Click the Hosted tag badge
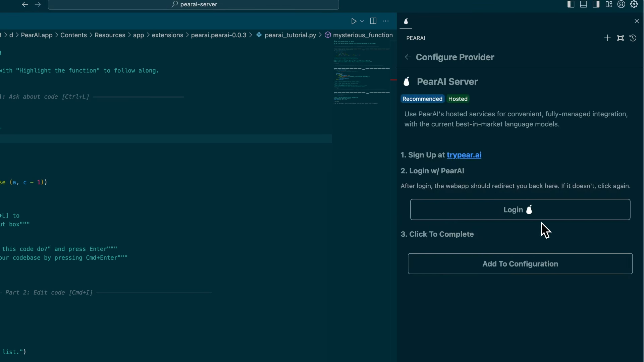644x362 pixels. click(x=458, y=99)
